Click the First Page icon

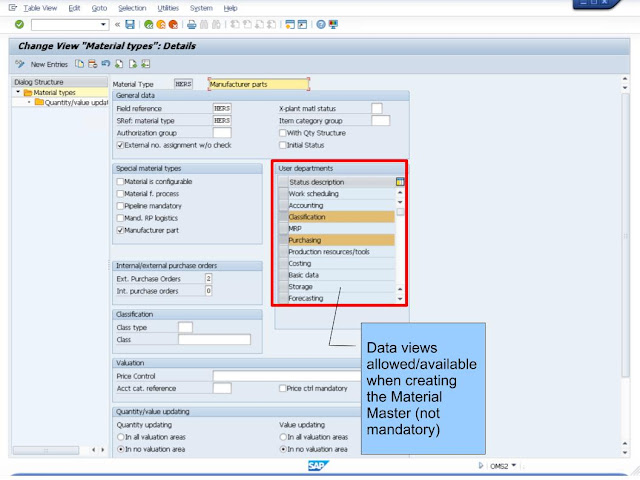click(235, 25)
